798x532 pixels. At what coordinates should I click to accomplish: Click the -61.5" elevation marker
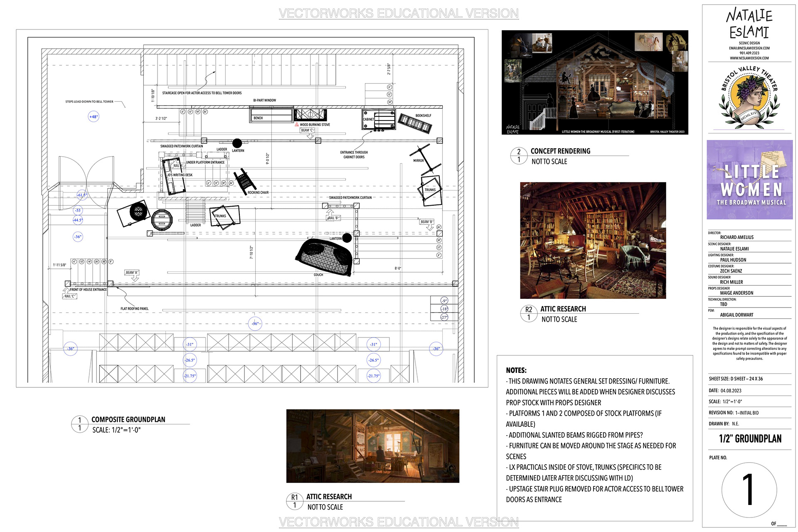pos(81,195)
